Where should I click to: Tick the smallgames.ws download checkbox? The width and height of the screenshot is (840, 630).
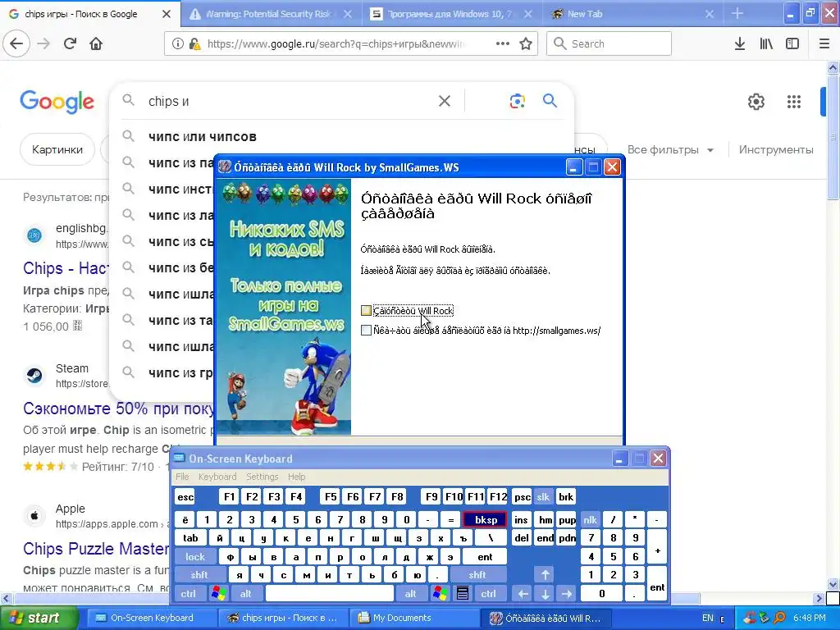[366, 330]
